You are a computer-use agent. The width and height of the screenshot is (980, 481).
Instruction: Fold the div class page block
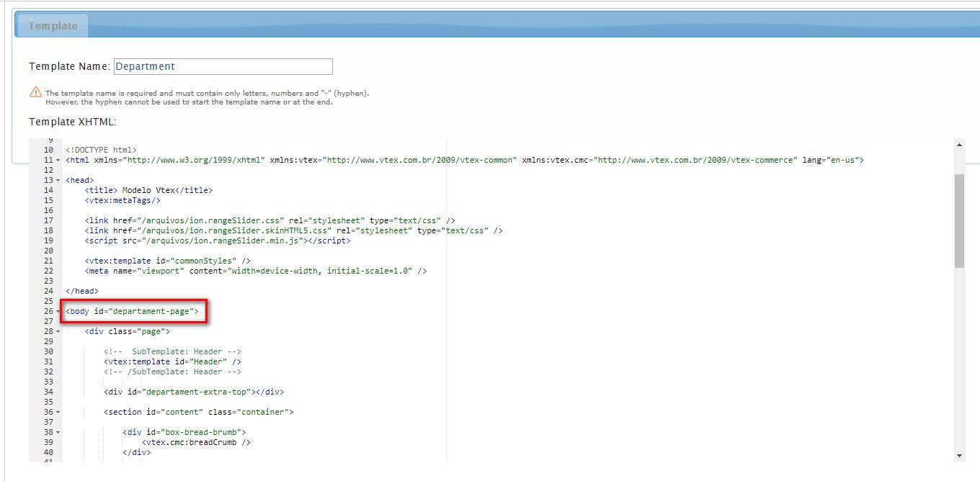[58, 331]
